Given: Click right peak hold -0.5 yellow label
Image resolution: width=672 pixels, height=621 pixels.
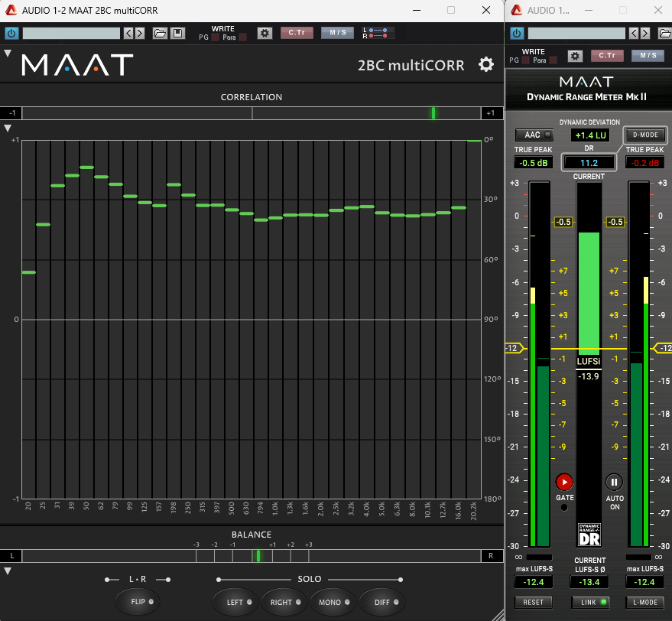Looking at the screenshot, I should 615,222.
